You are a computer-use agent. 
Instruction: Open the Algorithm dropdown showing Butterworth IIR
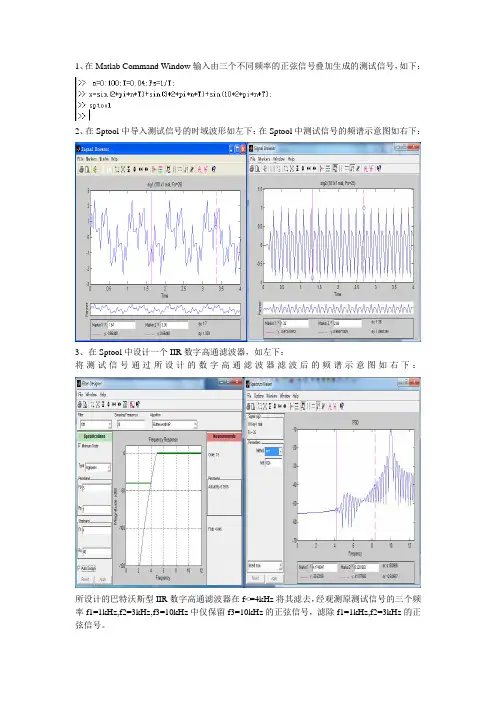click(175, 424)
